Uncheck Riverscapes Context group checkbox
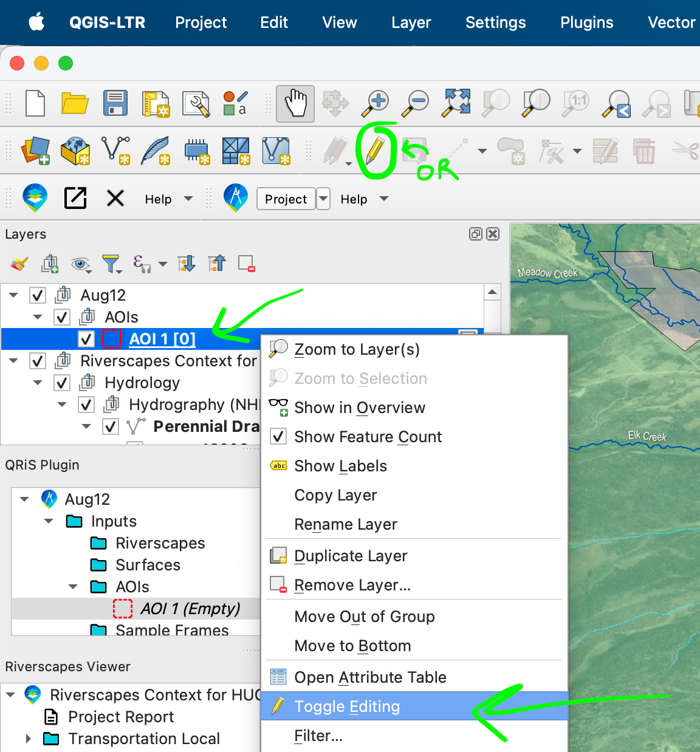This screenshot has height=752, width=700. click(38, 361)
